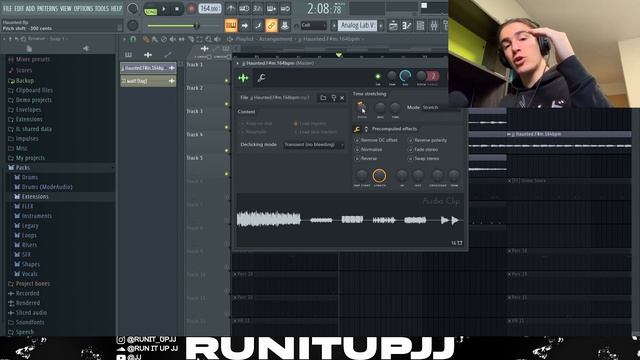Open the Channel rack view icon
This screenshot has height=360, width=640.
click(420, 26)
